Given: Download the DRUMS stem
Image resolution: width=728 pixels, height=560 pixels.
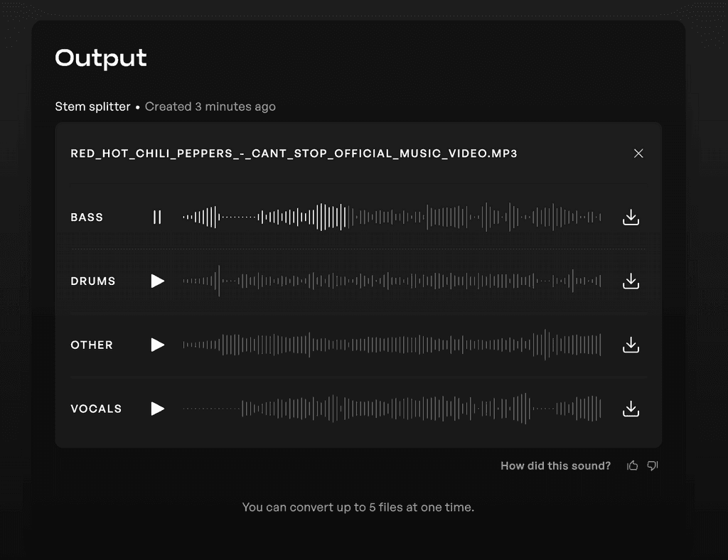Looking at the screenshot, I should 631,281.
